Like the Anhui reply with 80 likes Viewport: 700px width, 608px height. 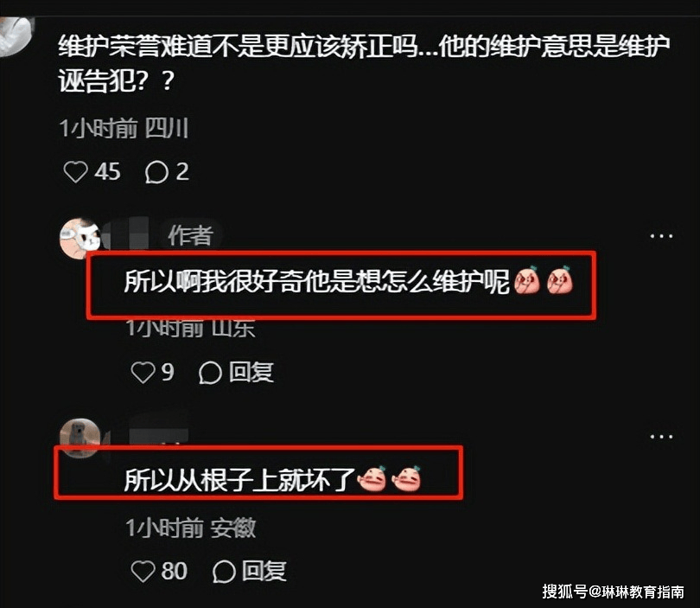(143, 572)
